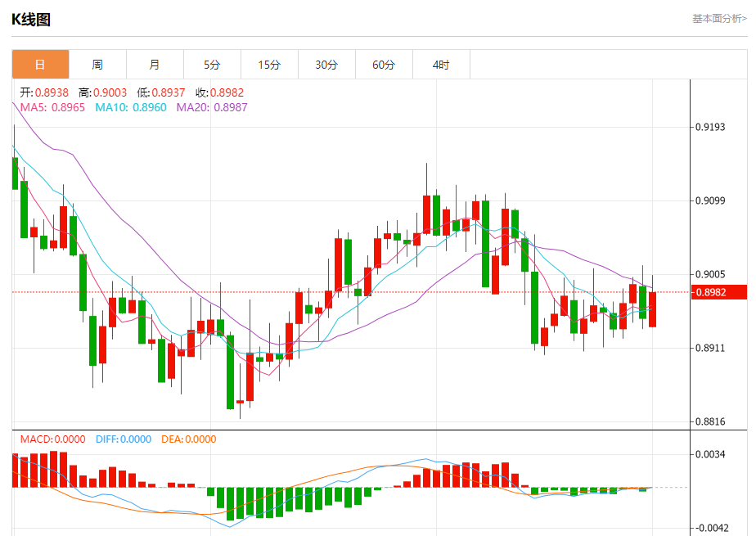Select the 日 daily chart tab
Image resolution: width=756 pixels, height=536 pixels.
pos(41,64)
